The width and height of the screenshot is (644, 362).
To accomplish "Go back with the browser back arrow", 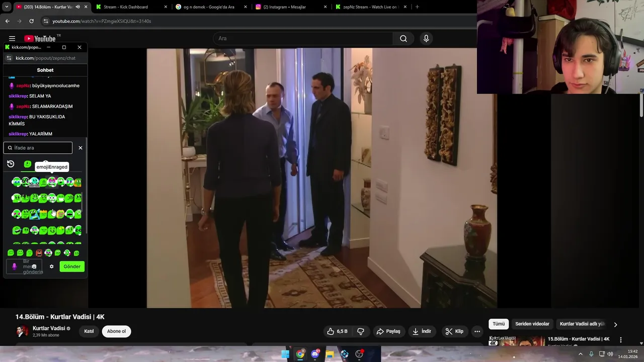I will (x=7, y=21).
